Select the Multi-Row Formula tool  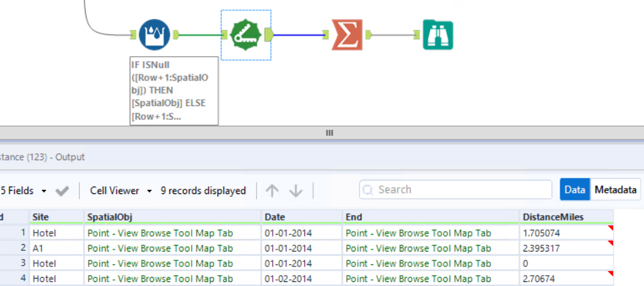[154, 35]
